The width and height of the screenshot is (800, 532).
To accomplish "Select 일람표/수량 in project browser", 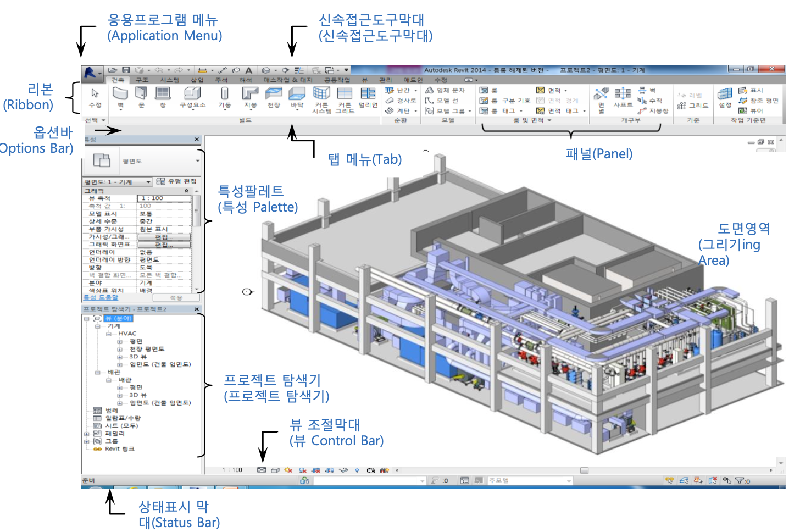I will (x=123, y=418).
